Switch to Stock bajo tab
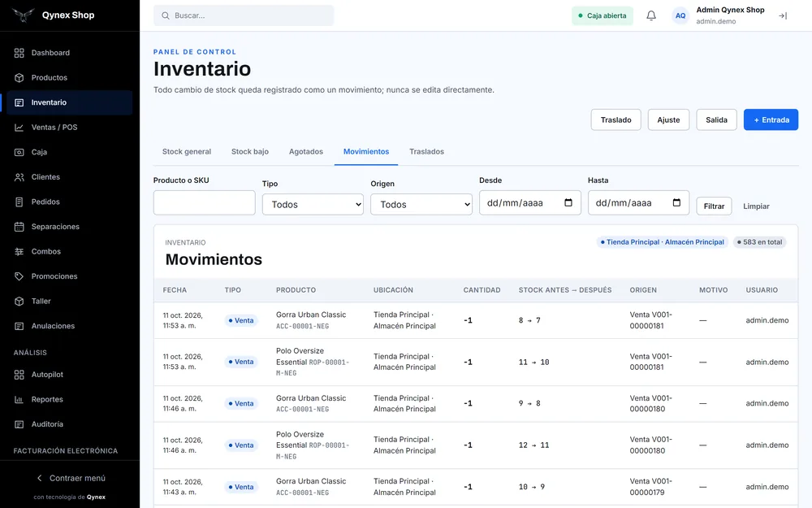812x508 pixels. coord(250,151)
